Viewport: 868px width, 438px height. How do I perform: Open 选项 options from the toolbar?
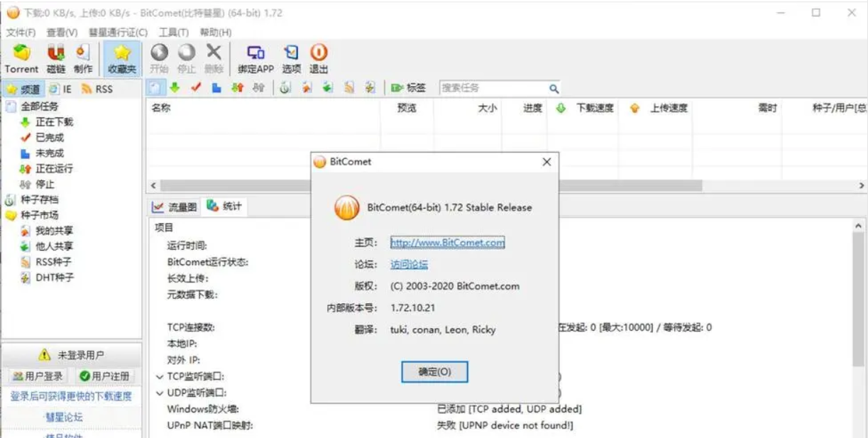292,58
